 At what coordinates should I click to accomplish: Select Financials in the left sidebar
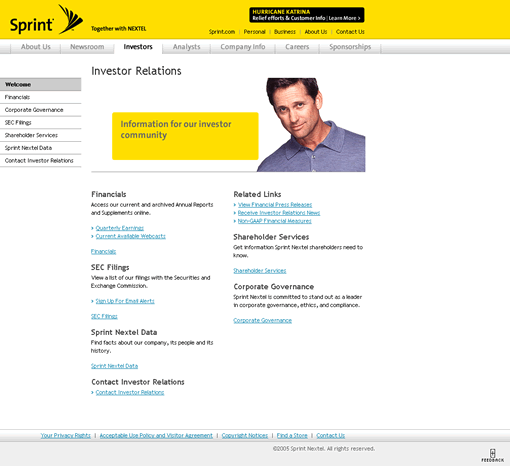point(40,97)
